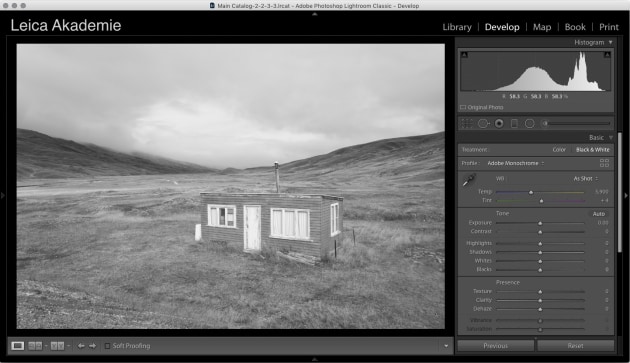Click the Texture slider

point(540,291)
